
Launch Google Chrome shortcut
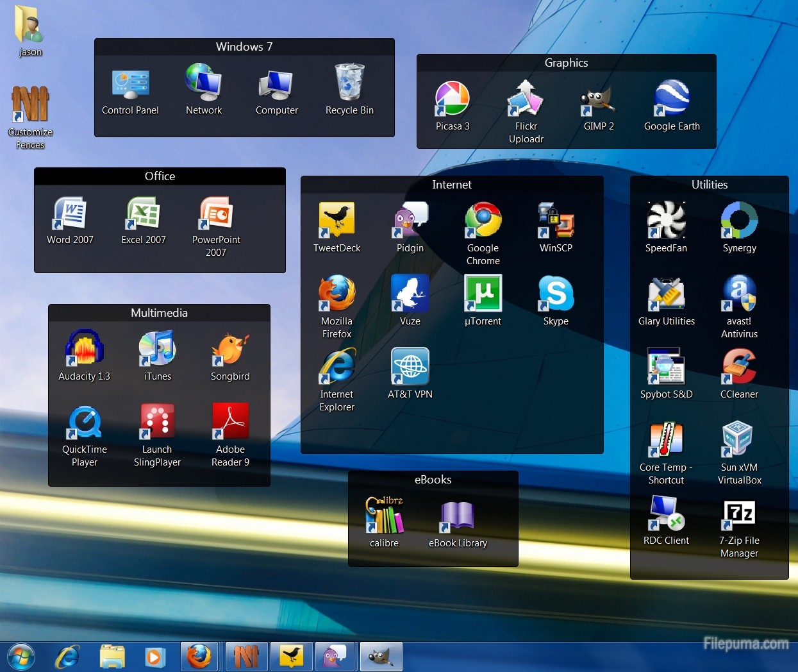(483, 234)
